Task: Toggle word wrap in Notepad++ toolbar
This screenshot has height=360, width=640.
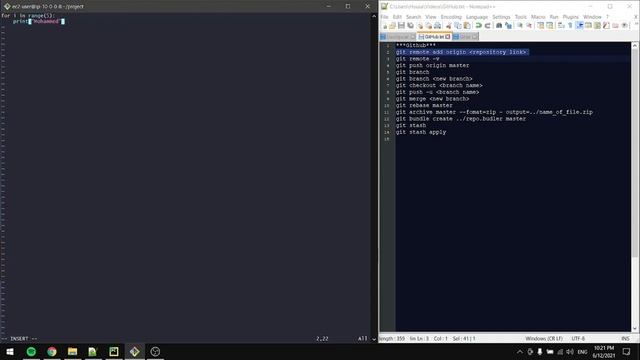Action: click(560, 26)
